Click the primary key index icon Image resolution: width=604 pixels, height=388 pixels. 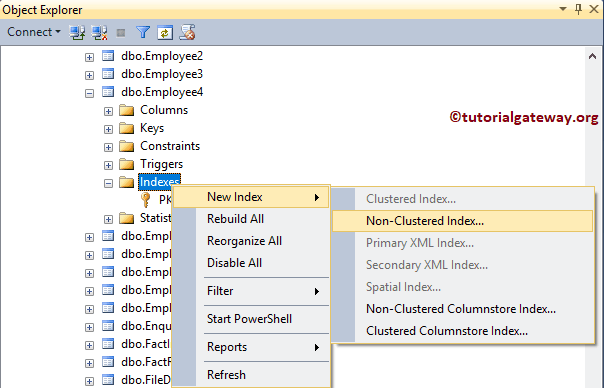[x=146, y=200]
